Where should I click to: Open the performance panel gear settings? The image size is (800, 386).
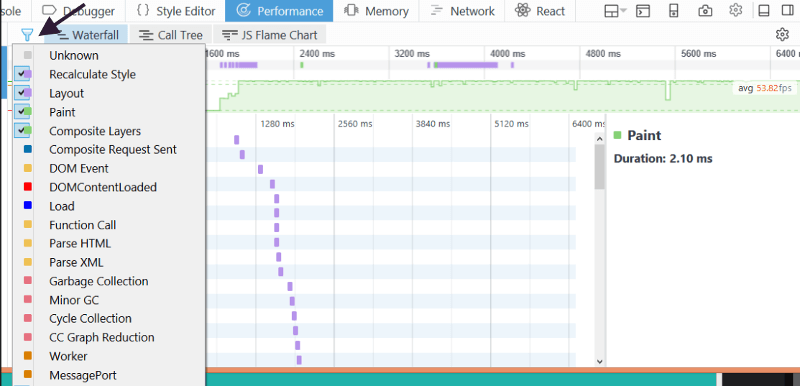782,35
